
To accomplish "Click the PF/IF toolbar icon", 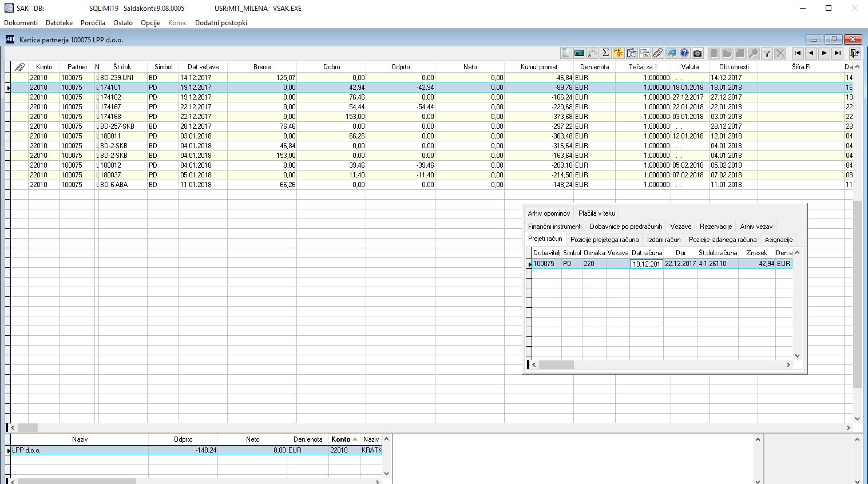I will [x=619, y=53].
